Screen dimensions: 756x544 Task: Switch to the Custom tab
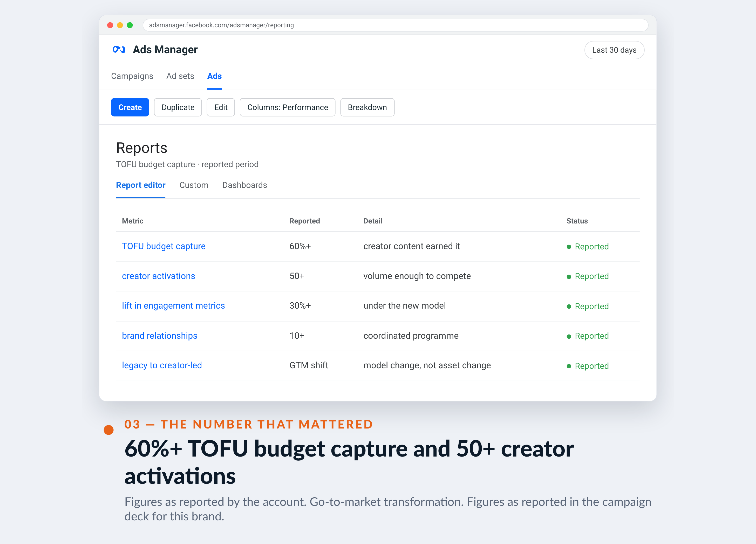pyautogui.click(x=194, y=185)
